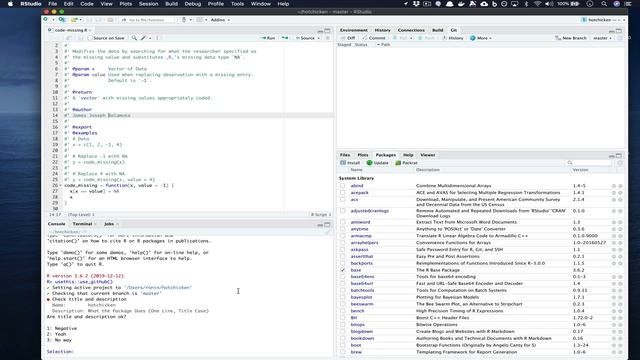640x360 pixels.
Task: Click the Open File folder icon
Action: 74,20
